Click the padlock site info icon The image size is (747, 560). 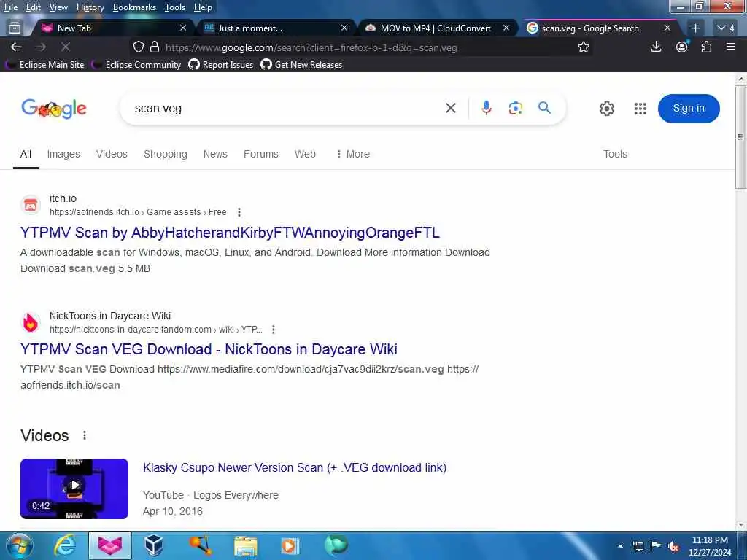click(x=155, y=47)
